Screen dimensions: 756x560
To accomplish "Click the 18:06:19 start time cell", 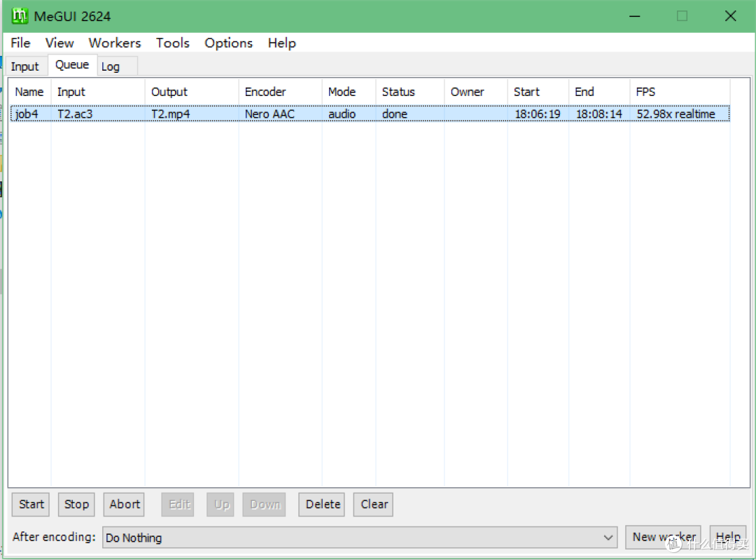I will pyautogui.click(x=538, y=114).
